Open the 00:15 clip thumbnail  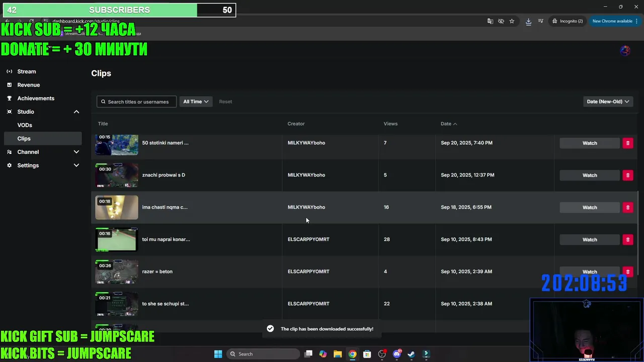117,144
